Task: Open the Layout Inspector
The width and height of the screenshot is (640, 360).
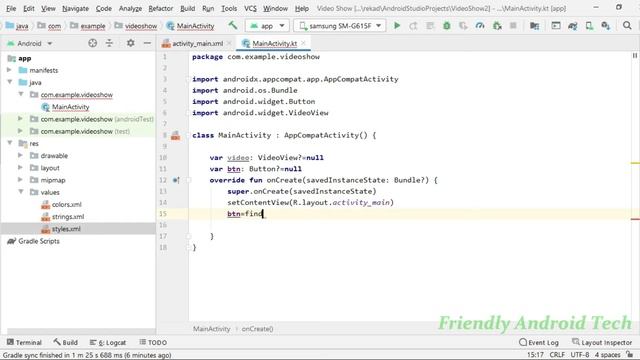Action: click(602, 342)
